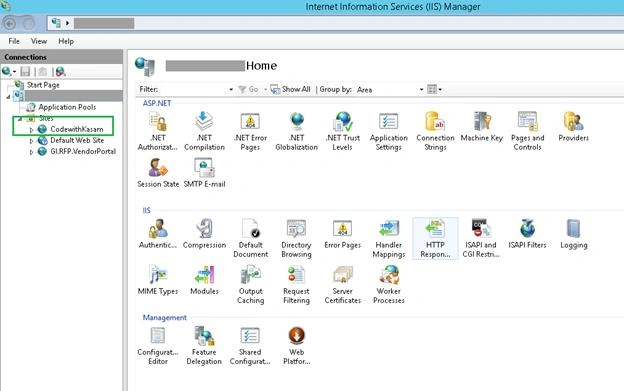Click the delete connection icon in Connections toolbar
The height and width of the screenshot is (391, 624).
(x=60, y=72)
